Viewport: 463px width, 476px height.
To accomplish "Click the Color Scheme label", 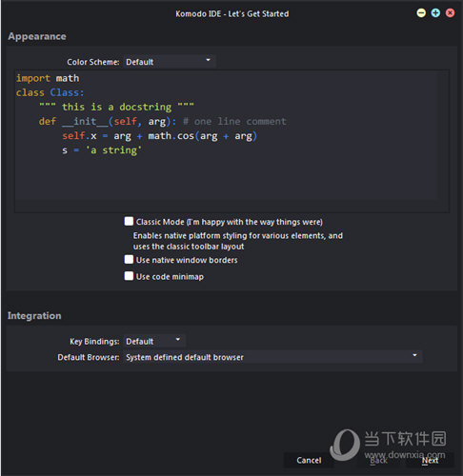I will pyautogui.click(x=93, y=62).
